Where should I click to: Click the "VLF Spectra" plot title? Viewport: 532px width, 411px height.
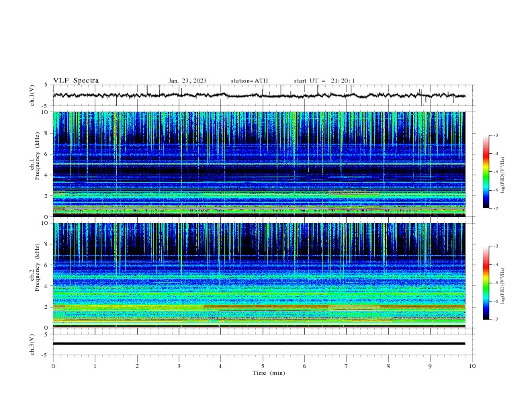coord(76,81)
